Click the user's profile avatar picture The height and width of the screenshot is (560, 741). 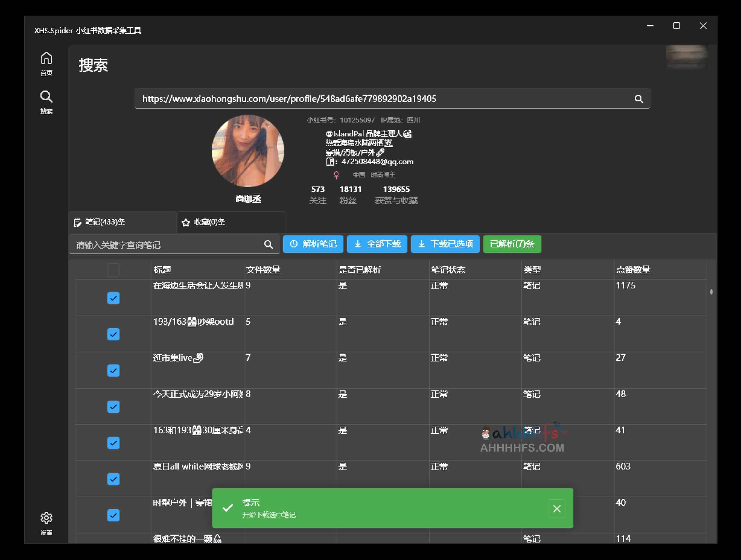(x=248, y=151)
